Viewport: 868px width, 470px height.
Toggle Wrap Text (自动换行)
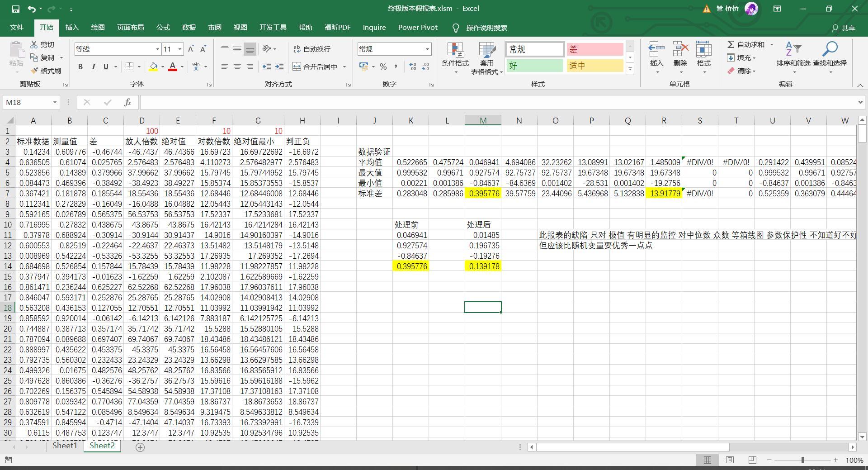(312, 49)
